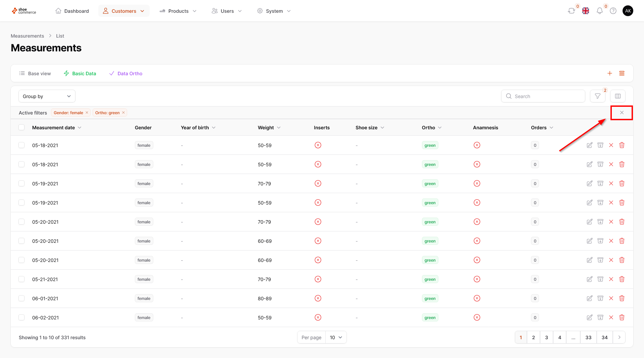Select the 06-01-2021 row checkbox
This screenshot has height=358, width=644.
click(x=21, y=299)
